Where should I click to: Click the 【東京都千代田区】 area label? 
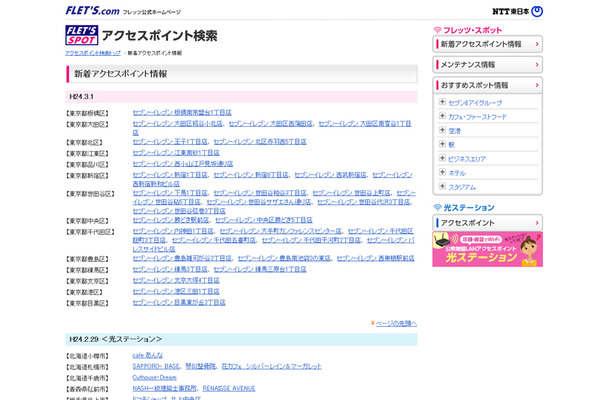[90, 232]
